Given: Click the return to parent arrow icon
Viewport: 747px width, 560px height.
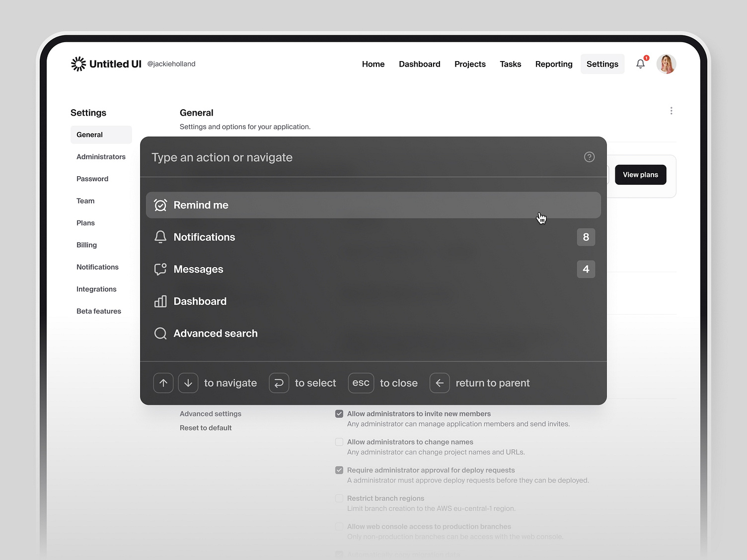Looking at the screenshot, I should click(440, 383).
